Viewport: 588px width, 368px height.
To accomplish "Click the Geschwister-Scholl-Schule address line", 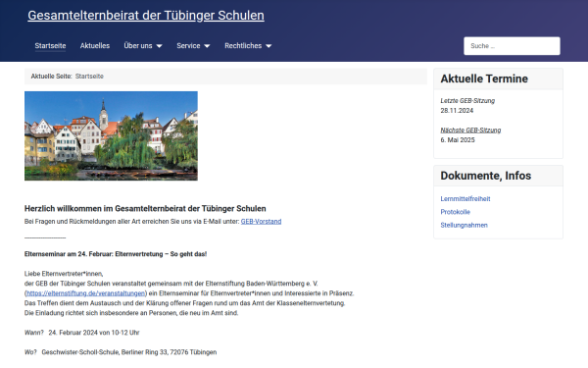I will tap(129, 352).
